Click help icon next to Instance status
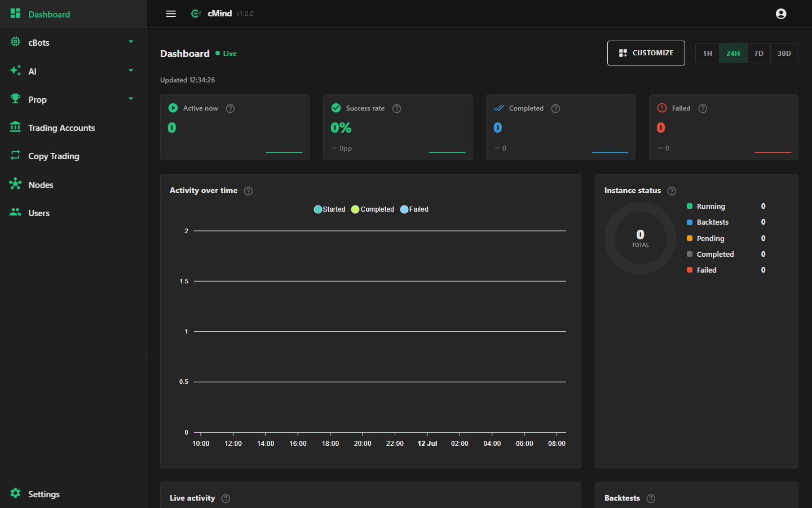 672,191
